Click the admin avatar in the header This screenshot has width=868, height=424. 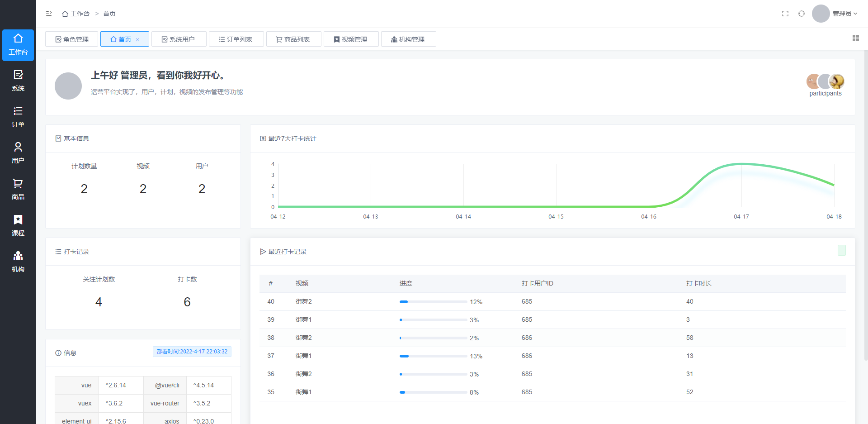click(x=821, y=14)
